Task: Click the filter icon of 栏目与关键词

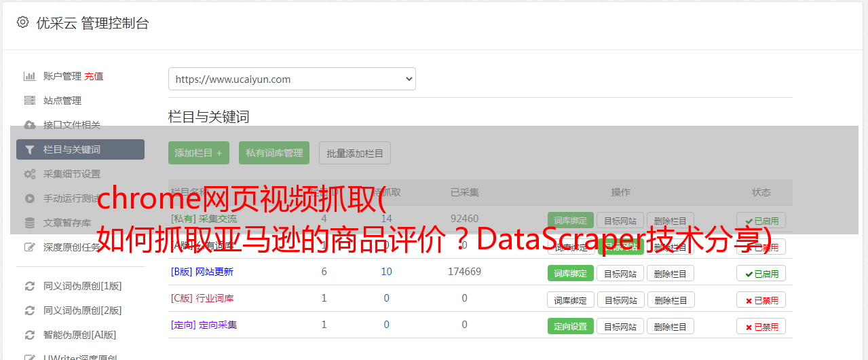Action: pos(29,149)
